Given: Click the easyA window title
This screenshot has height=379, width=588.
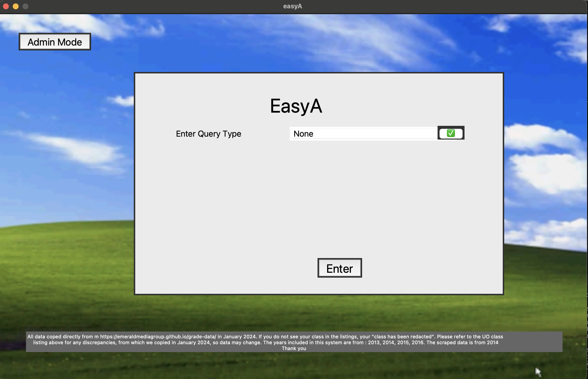Looking at the screenshot, I should 293,6.
